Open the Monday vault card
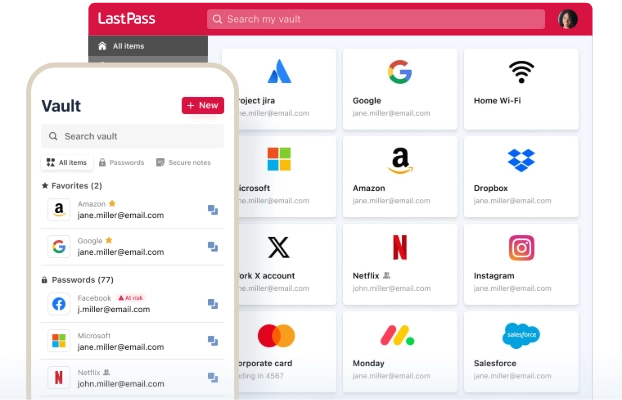 [x=400, y=352]
